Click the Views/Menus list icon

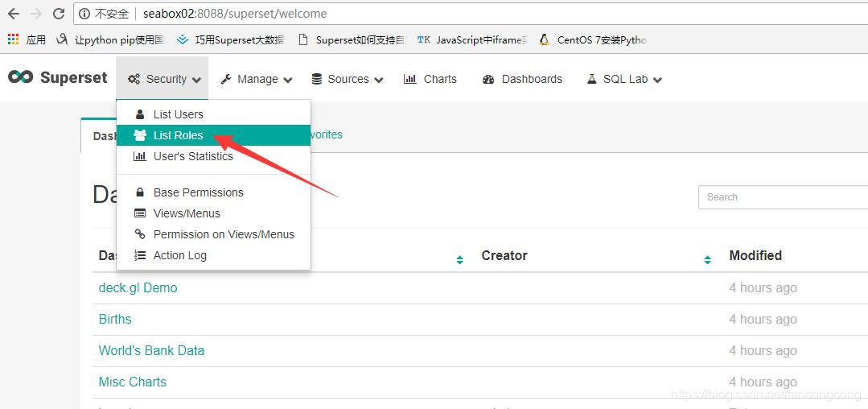pyautogui.click(x=140, y=213)
